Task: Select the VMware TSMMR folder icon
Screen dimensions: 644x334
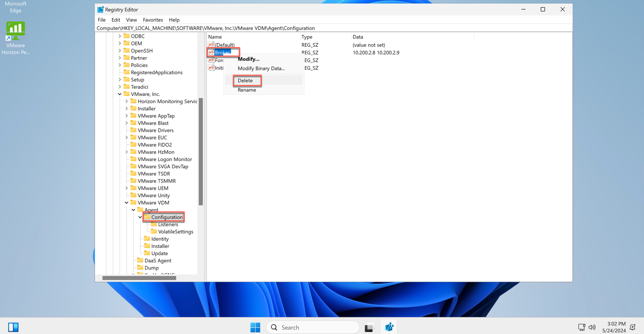Action: pyautogui.click(x=133, y=181)
